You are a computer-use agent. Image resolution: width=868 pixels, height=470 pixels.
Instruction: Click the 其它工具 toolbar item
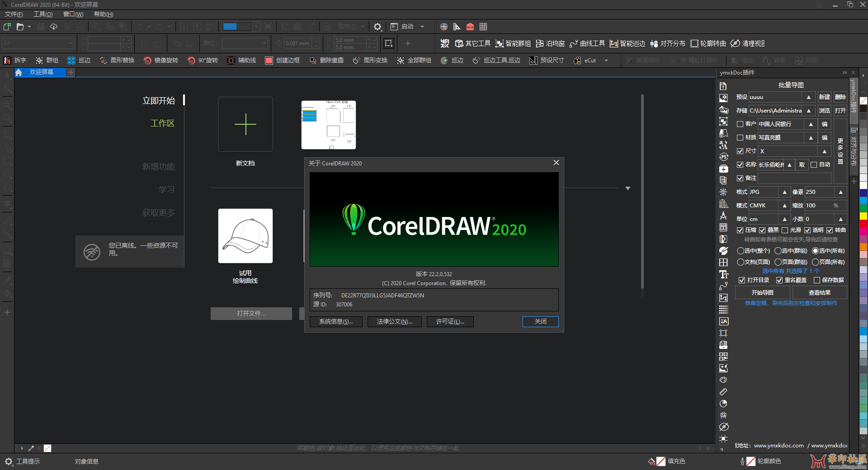473,43
